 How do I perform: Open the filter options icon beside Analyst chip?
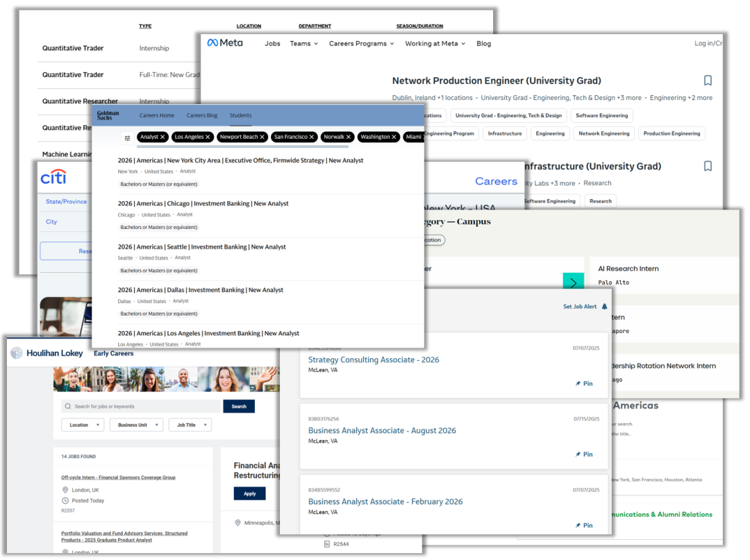(127, 137)
